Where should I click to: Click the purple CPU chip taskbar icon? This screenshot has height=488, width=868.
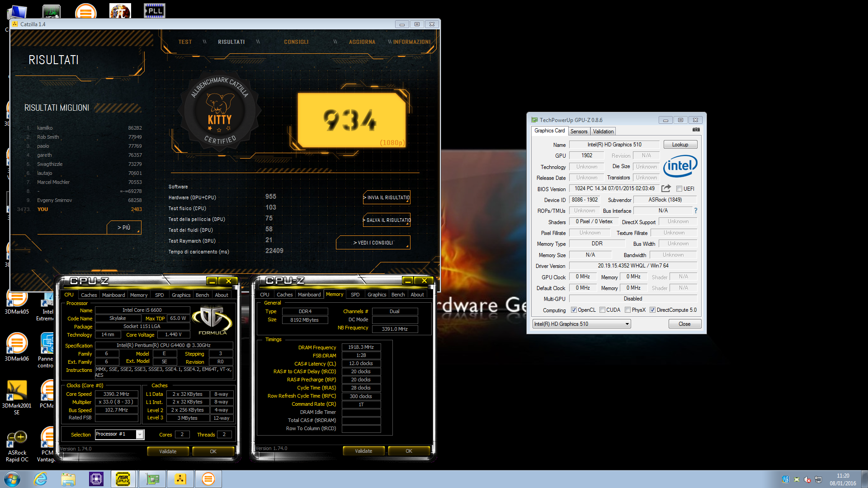(x=96, y=479)
